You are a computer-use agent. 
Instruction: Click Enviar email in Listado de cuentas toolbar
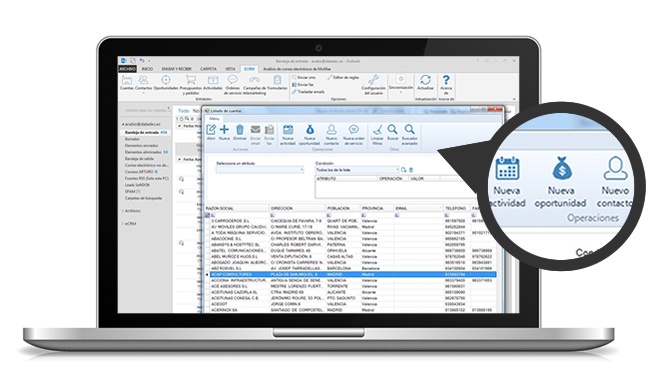coord(255,135)
